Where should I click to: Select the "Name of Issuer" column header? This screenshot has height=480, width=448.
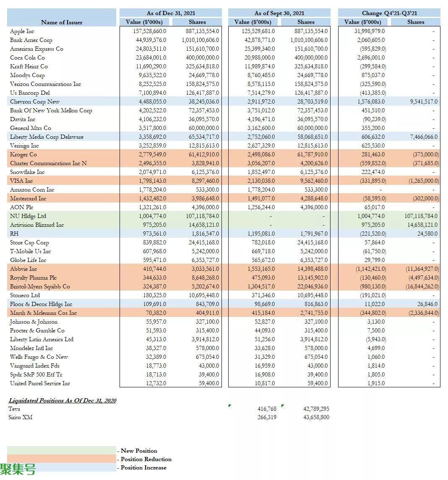click(62, 22)
